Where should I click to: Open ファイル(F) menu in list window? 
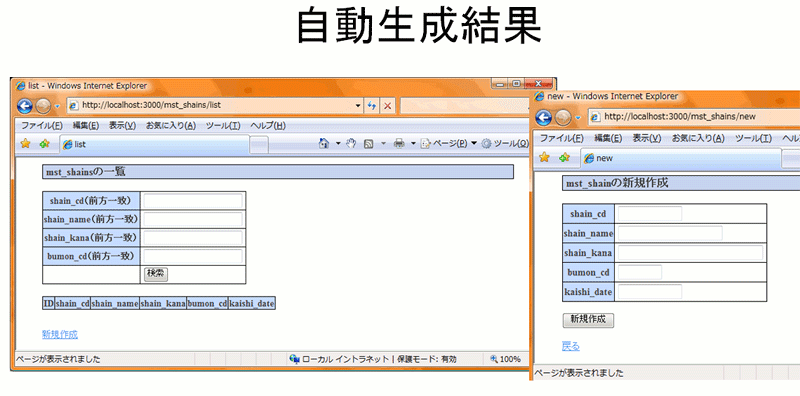pos(41,126)
